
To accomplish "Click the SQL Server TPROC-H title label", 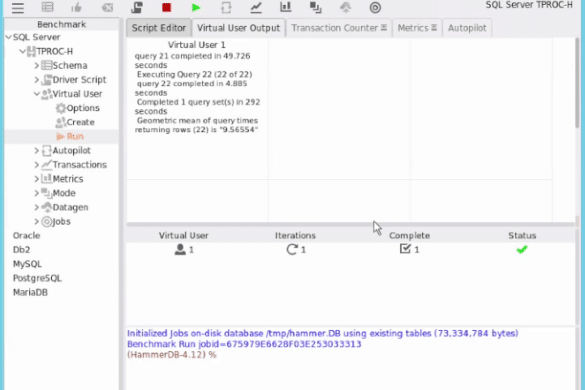I will (529, 5).
